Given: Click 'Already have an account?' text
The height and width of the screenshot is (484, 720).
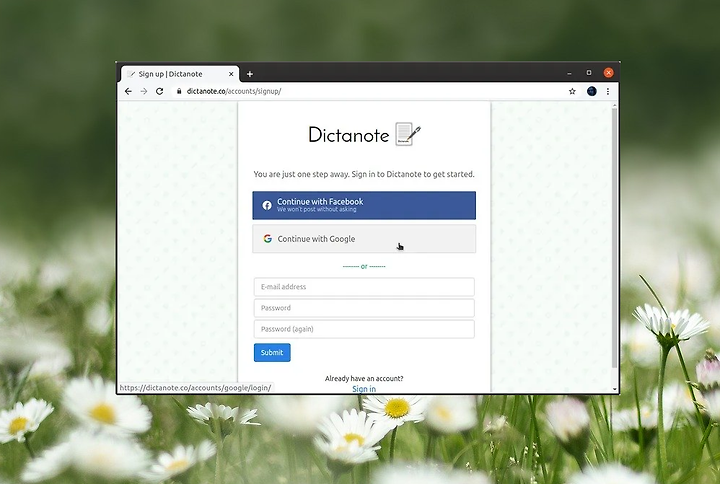Looking at the screenshot, I should click(x=364, y=378).
